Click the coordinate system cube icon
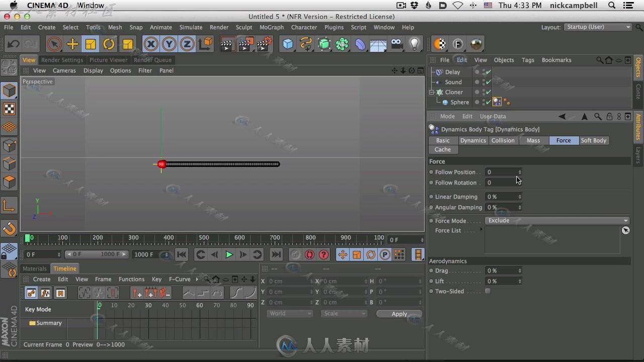The height and width of the screenshot is (362, 644). (x=206, y=44)
